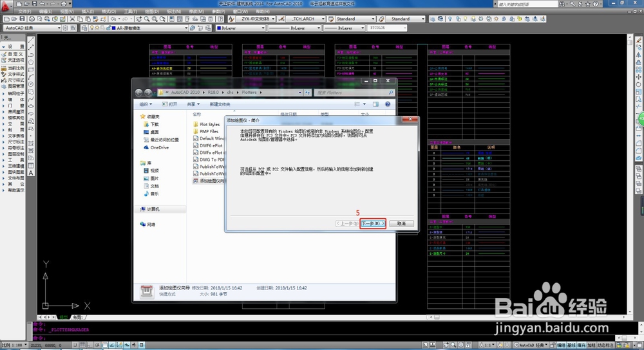
Task: Select the Spline draw tool
Action: tap(31, 99)
